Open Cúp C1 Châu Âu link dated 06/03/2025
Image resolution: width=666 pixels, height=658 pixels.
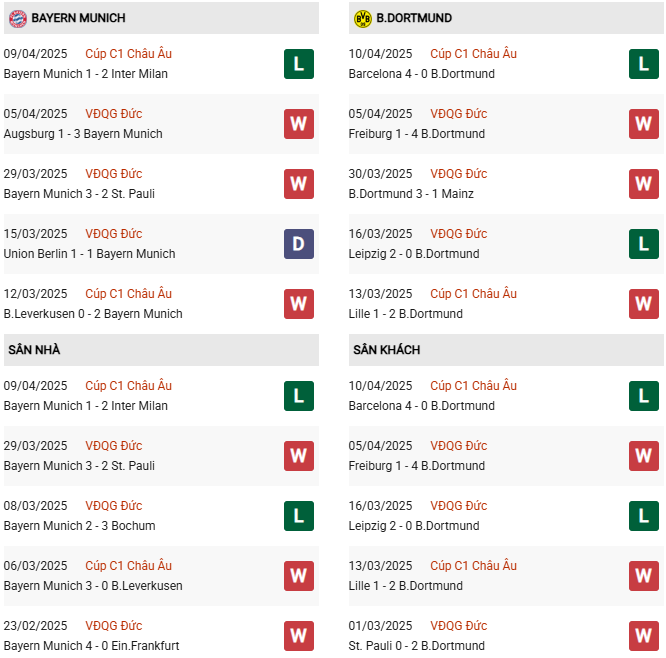128,566
